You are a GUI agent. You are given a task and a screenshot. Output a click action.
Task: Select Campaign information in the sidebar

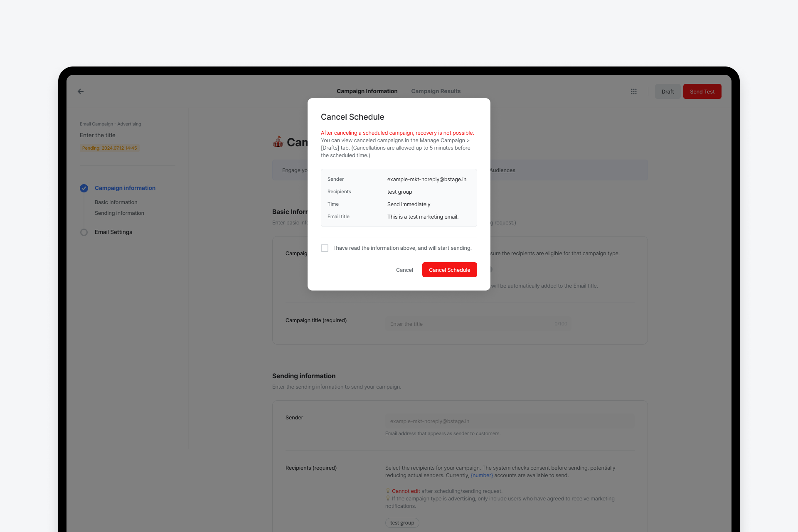click(x=125, y=188)
